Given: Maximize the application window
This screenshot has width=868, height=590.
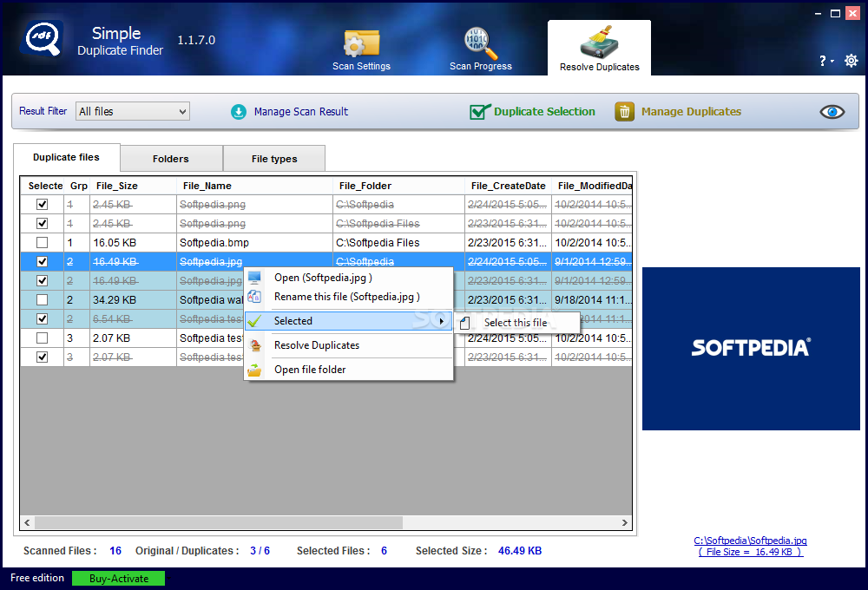Looking at the screenshot, I should point(835,13).
